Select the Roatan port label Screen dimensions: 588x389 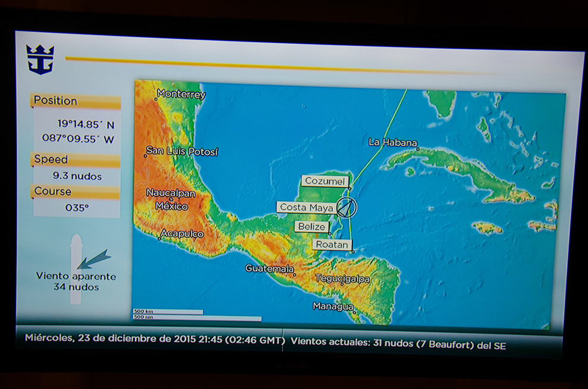[x=332, y=245]
